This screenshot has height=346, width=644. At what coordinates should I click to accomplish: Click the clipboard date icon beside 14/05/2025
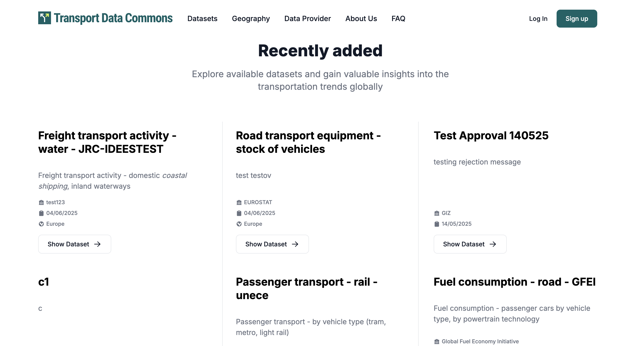[x=437, y=224]
